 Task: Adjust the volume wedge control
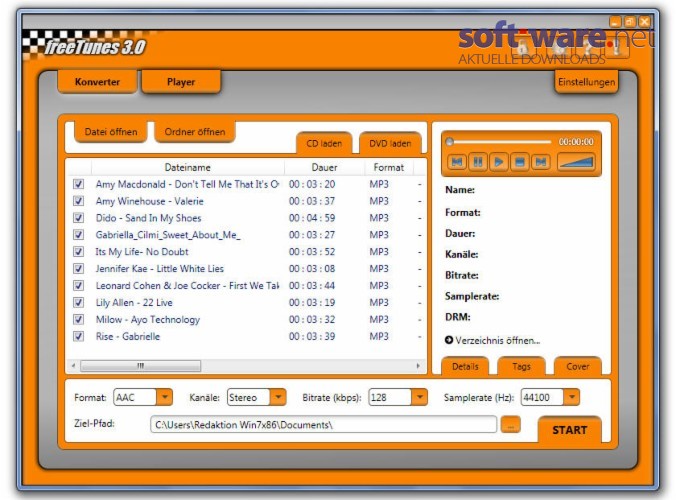tap(576, 162)
